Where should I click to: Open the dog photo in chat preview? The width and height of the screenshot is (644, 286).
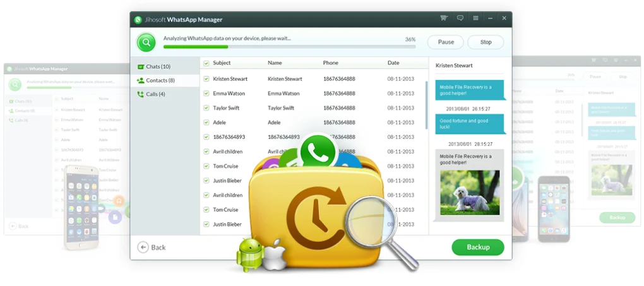469,192
